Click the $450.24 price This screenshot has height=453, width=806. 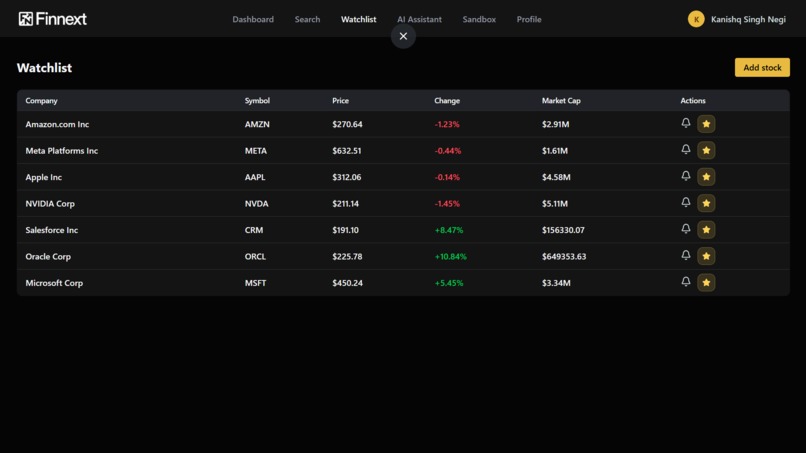coord(347,283)
